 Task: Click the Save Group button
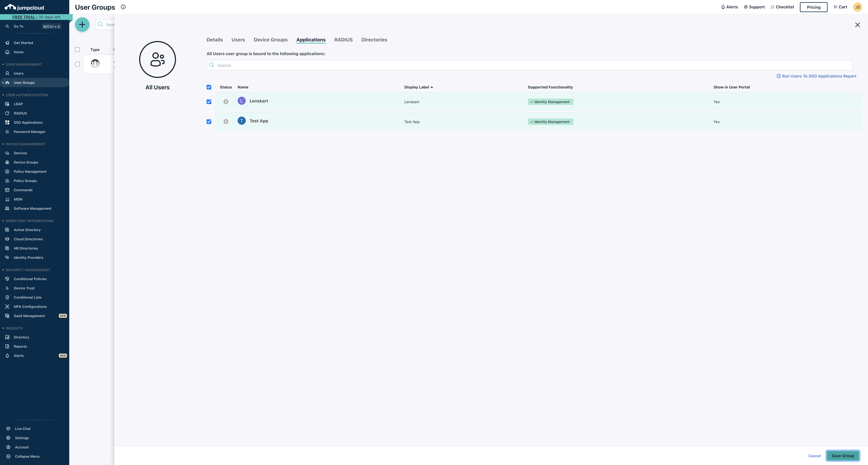tap(843, 456)
